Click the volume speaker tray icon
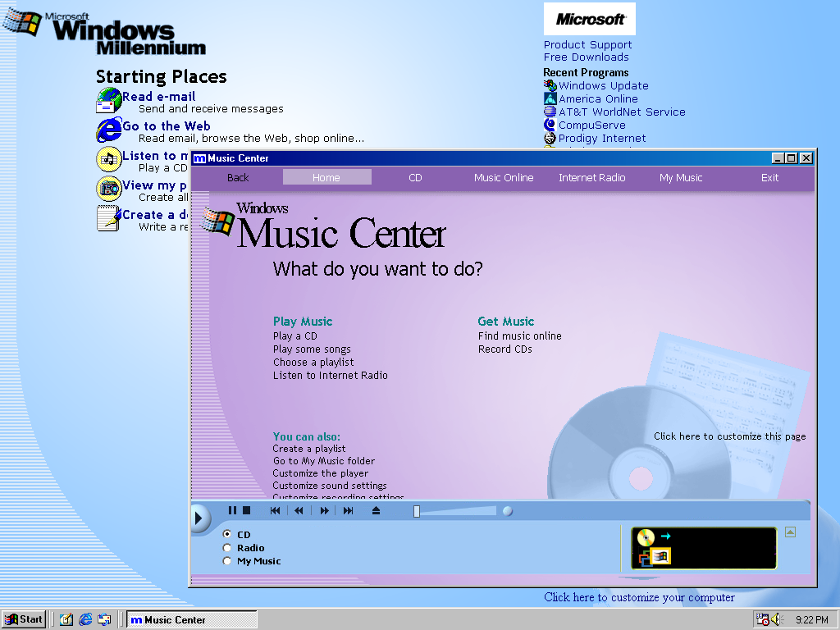 tap(777, 620)
